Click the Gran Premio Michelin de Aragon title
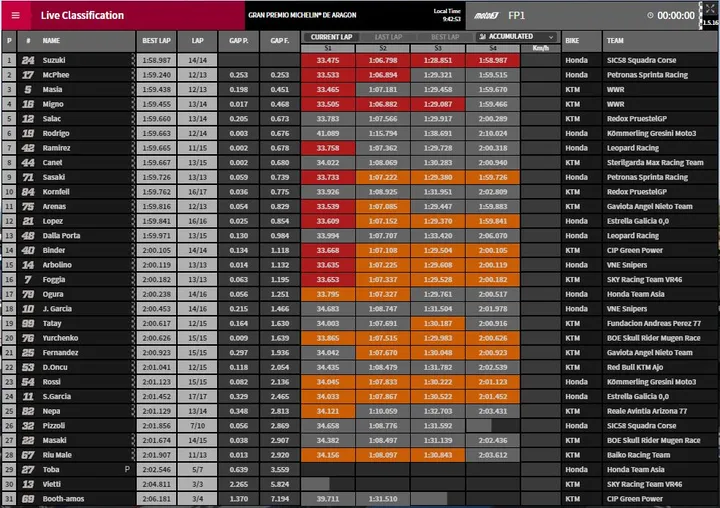 click(302, 15)
